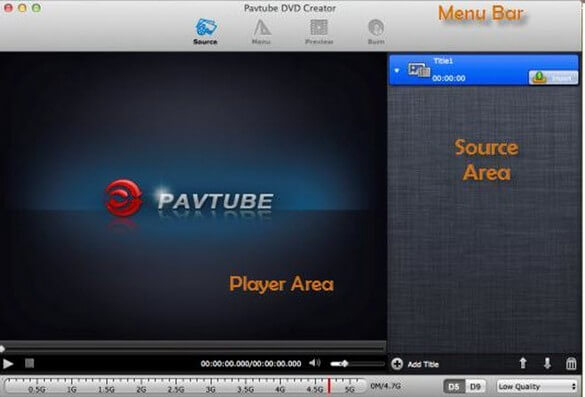Click the Add Title plus icon
This screenshot has height=397, width=585.
(x=397, y=364)
